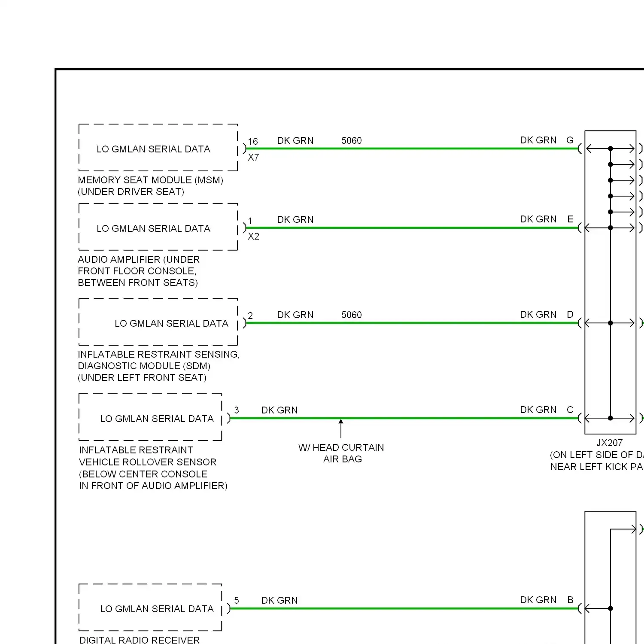
Task: Click pin number 2 at SDM connector
Action: 250,316
